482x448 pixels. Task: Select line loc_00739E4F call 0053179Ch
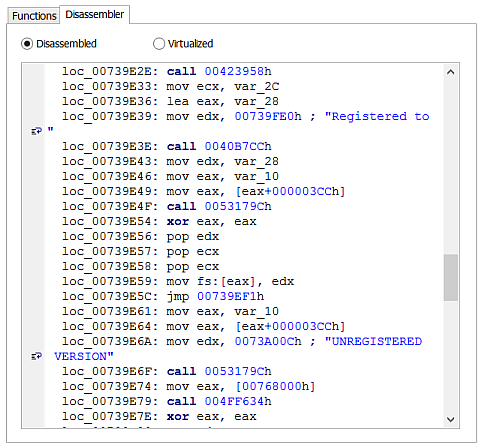pyautogui.click(x=167, y=206)
